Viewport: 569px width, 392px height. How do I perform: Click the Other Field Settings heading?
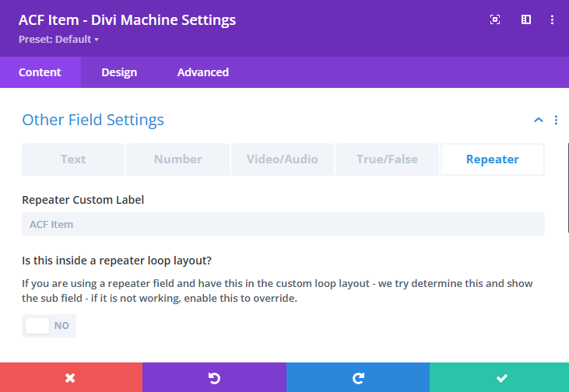point(93,120)
